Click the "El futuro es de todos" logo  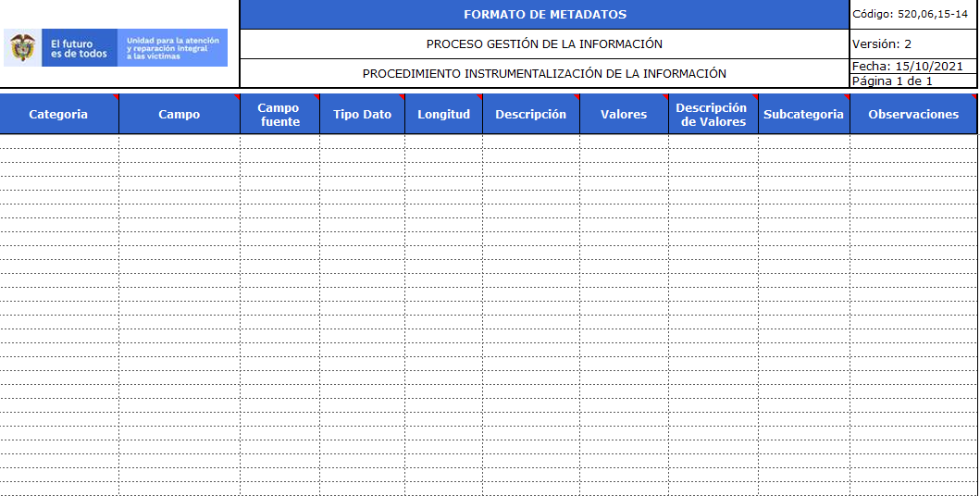[x=79, y=48]
